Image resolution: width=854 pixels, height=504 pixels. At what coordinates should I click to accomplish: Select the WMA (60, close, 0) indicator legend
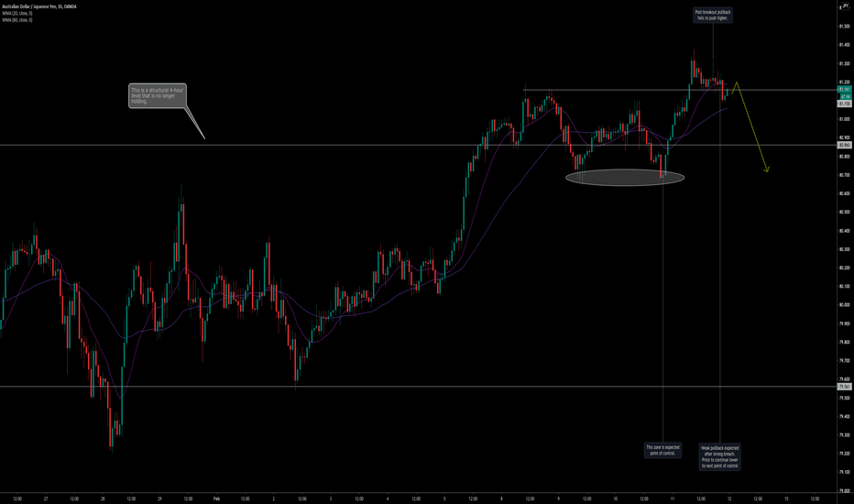(17, 19)
